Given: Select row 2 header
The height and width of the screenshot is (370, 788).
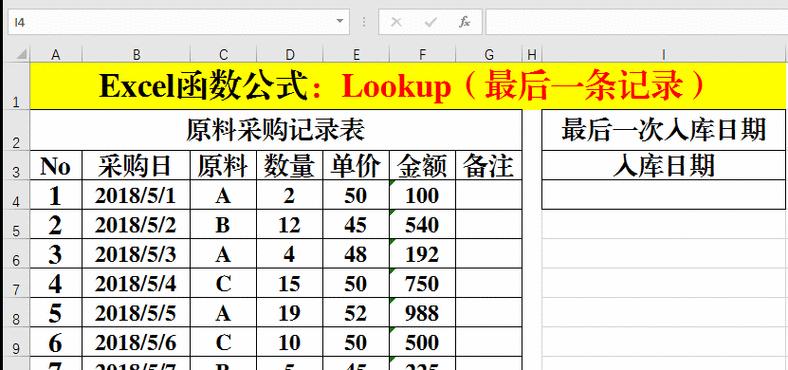Looking at the screenshot, I should 16,130.
